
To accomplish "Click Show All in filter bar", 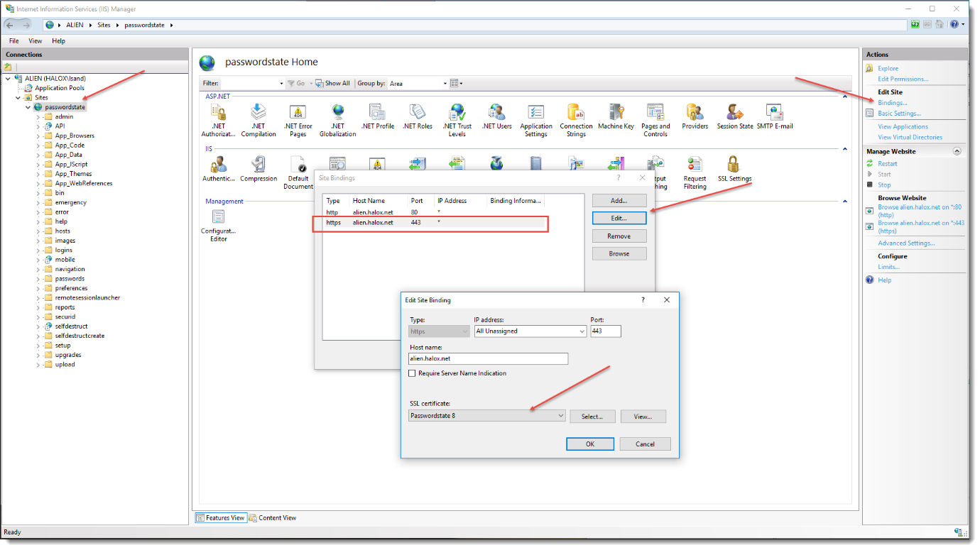I will pos(333,83).
